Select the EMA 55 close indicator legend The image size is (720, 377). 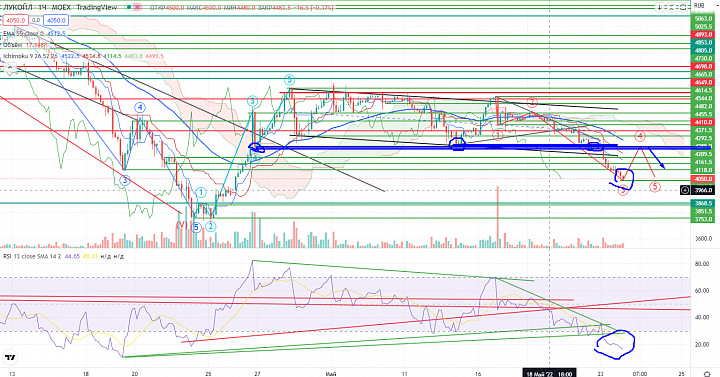35,34
